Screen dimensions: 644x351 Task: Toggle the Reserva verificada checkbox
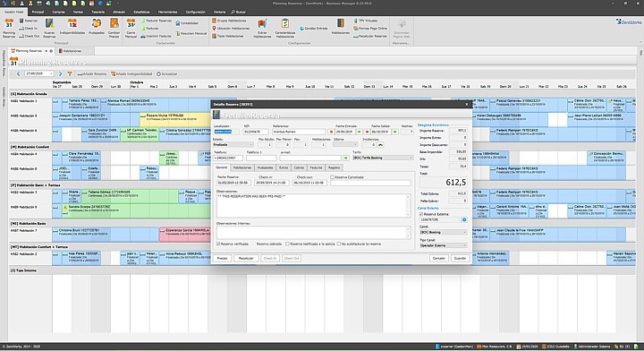(218, 244)
